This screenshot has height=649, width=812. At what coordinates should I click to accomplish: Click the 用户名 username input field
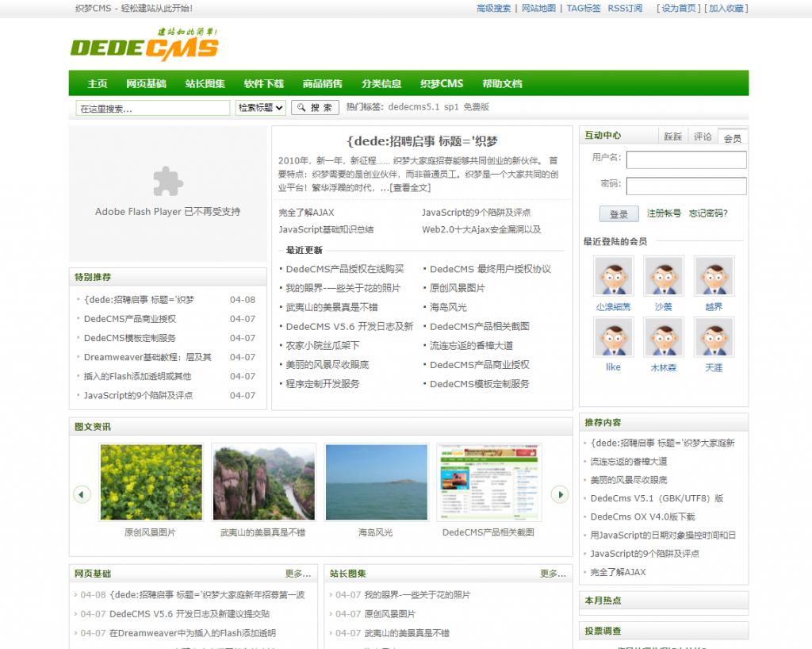click(686, 159)
